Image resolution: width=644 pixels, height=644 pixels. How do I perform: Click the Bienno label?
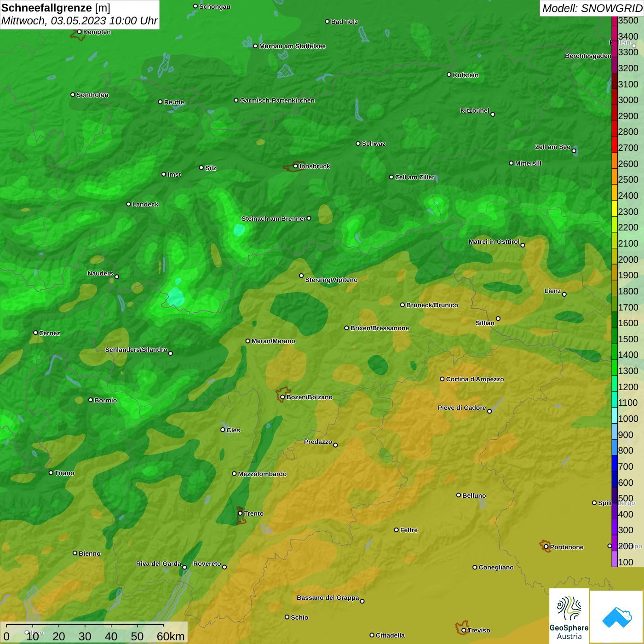[x=89, y=553]
